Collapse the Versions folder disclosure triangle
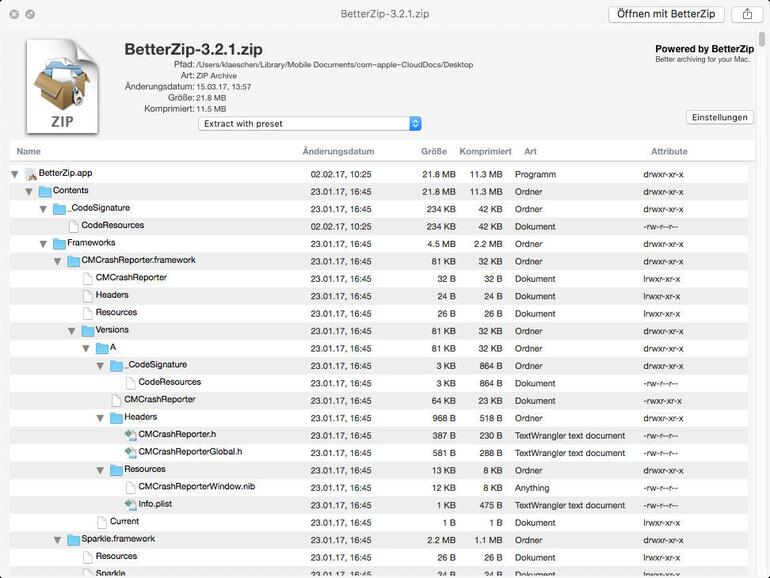This screenshot has width=770, height=578. pyautogui.click(x=72, y=331)
